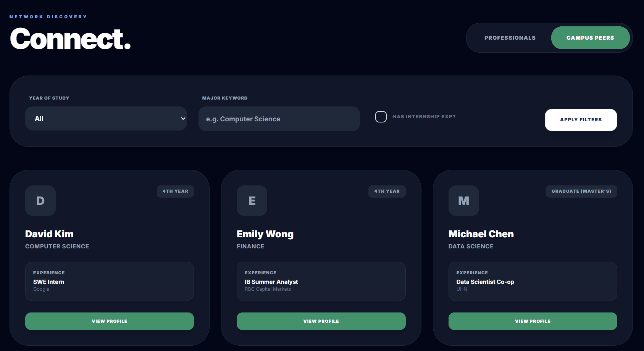The image size is (644, 351).
Task: Click David Kim's "D" avatar icon
Action: click(x=40, y=201)
